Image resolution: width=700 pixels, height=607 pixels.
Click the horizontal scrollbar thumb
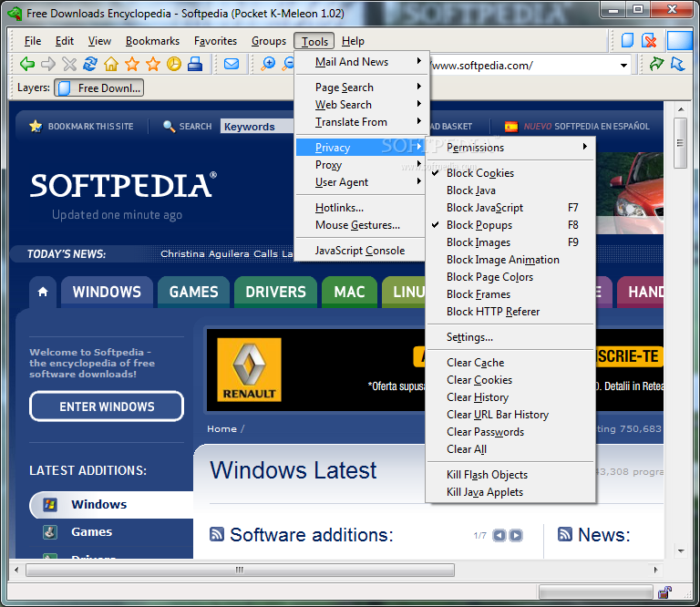pyautogui.click(x=240, y=570)
